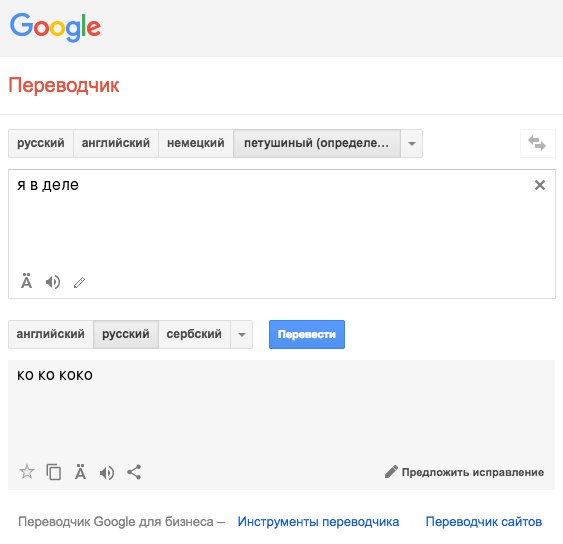Share the translation result
The height and width of the screenshot is (544, 563).
(x=134, y=472)
